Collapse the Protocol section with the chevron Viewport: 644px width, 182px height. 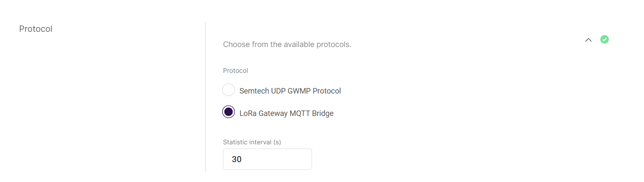click(588, 40)
